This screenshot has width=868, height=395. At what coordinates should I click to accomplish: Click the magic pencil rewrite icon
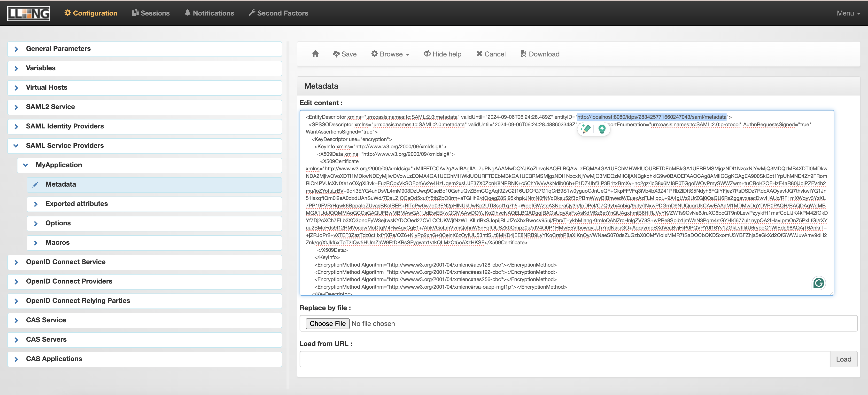[x=586, y=129]
